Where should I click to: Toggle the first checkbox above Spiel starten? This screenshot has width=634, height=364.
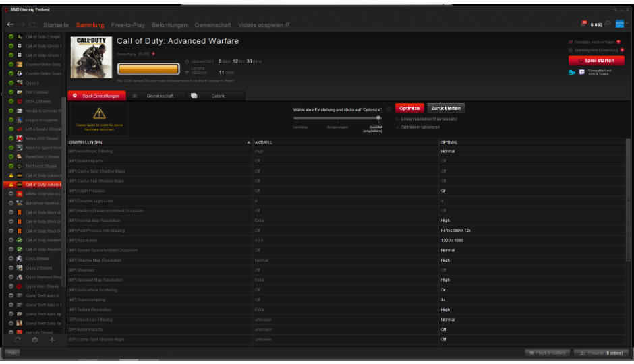[x=571, y=42]
